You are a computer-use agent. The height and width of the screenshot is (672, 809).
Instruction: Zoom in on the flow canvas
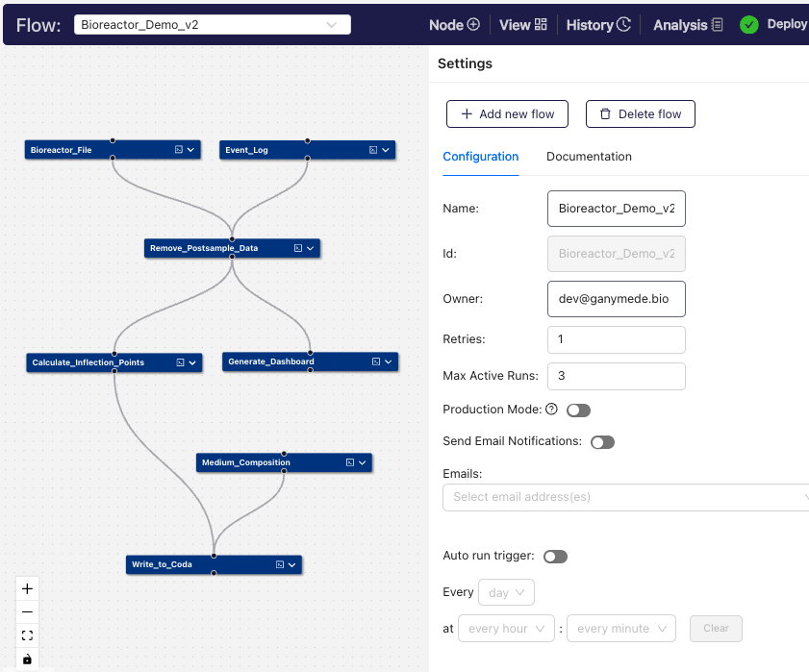(x=27, y=588)
